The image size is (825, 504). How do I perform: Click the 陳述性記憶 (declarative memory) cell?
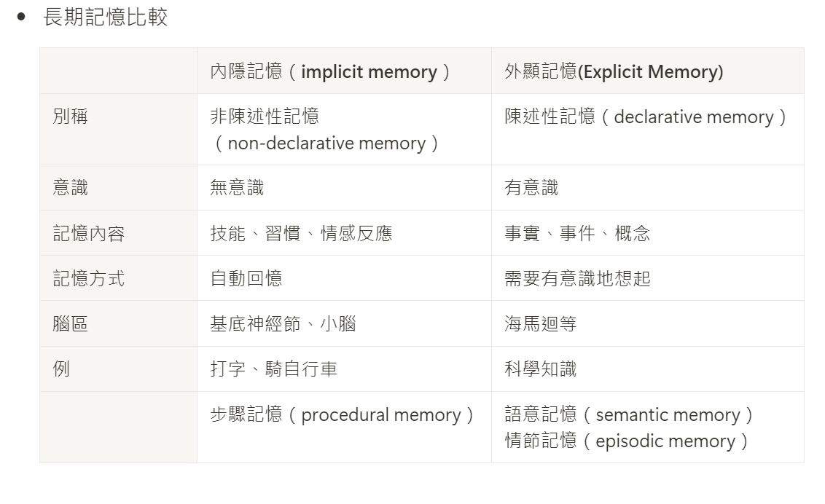pyautogui.click(x=646, y=117)
